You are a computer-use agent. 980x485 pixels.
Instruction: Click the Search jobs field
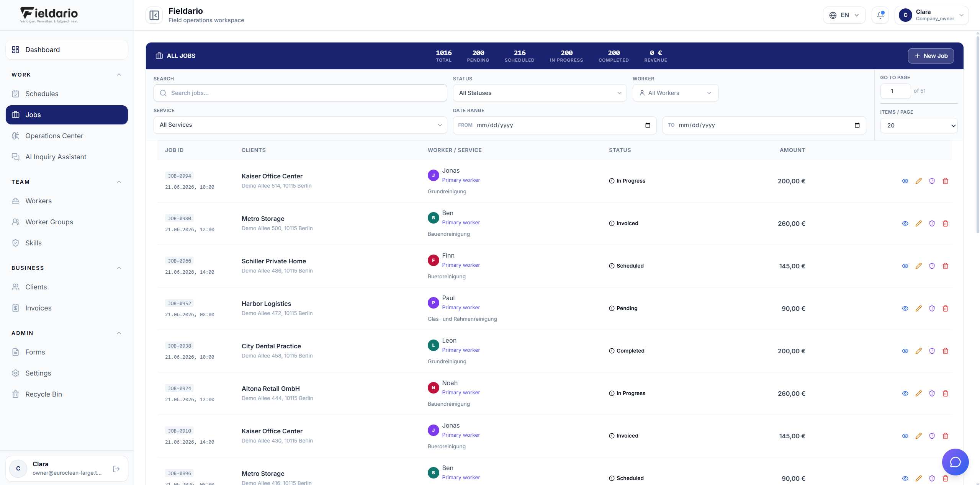[300, 93]
